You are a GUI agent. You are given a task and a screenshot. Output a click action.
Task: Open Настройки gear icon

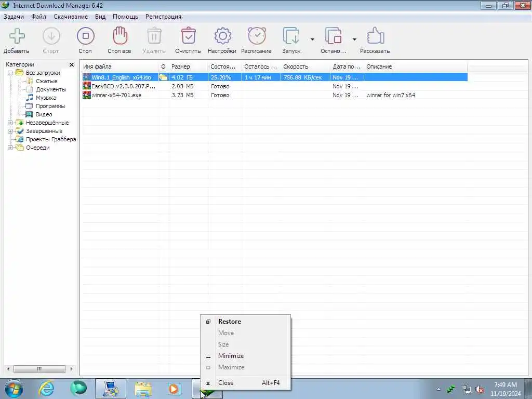pos(222,36)
